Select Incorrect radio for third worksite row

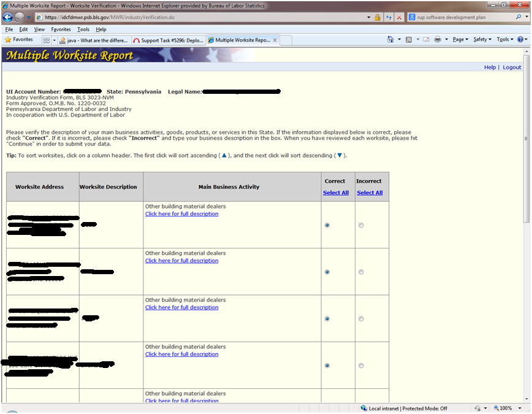361,318
